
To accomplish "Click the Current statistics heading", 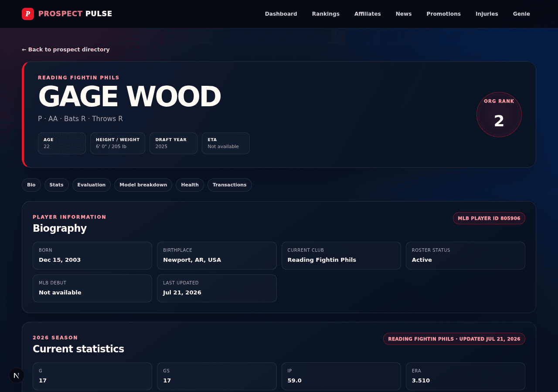I will click(78, 349).
